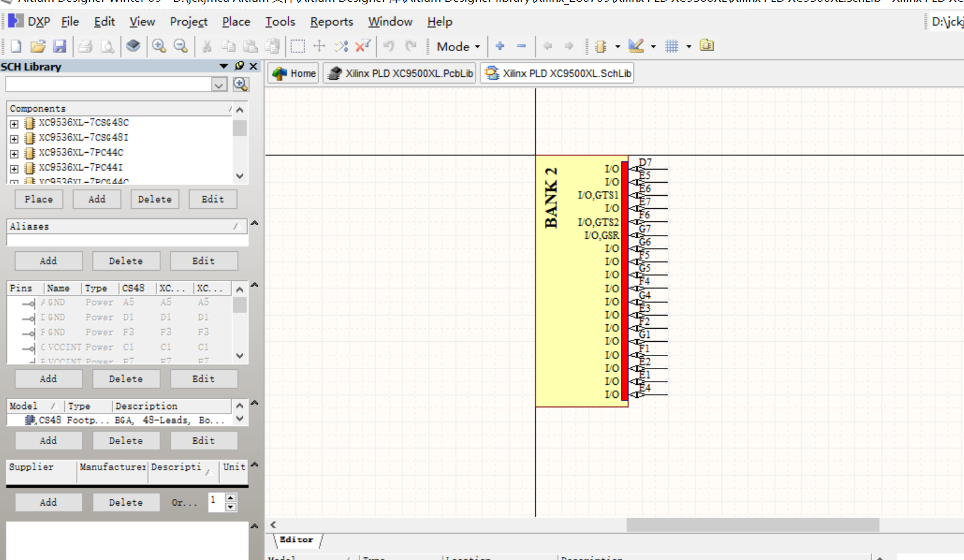Expand the XC9536XL-7PC44I tree node
This screenshot has height=560, width=964.
[14, 168]
